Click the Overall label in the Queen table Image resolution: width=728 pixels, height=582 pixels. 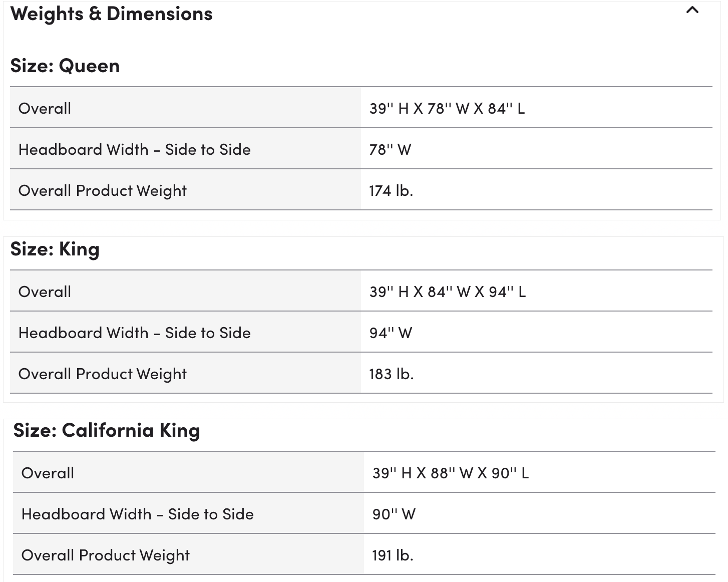45,109
